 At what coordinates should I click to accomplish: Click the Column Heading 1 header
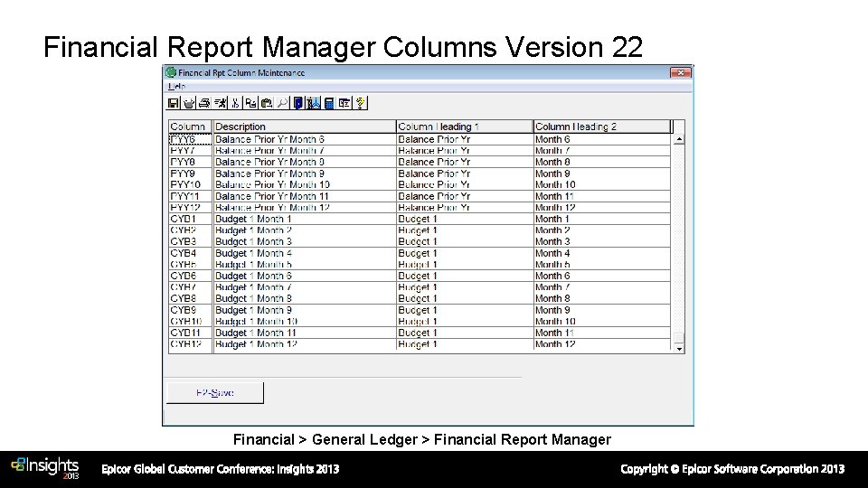click(465, 127)
